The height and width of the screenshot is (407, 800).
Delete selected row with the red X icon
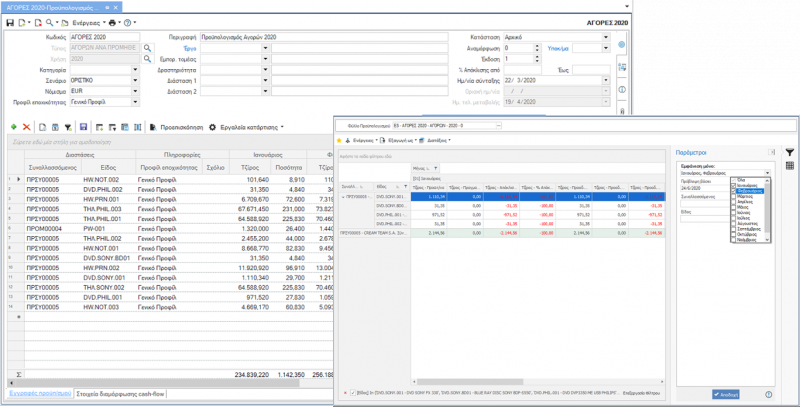pyautogui.click(x=27, y=127)
